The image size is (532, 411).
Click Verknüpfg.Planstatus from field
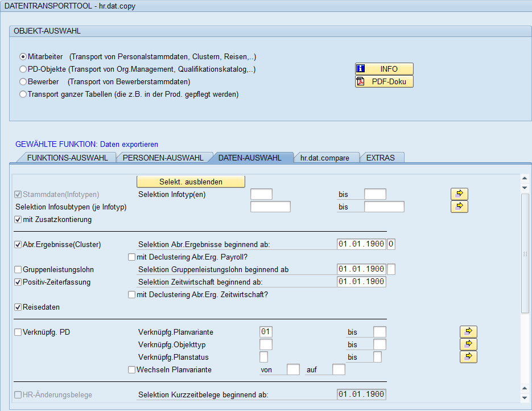click(x=263, y=357)
